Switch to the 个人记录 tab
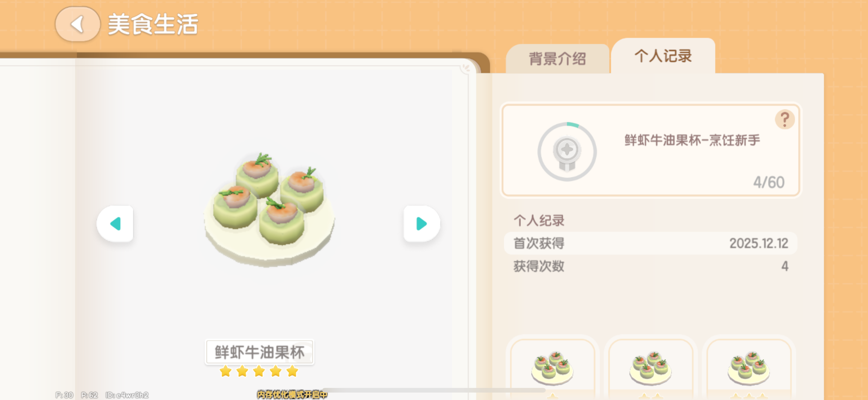Viewport: 868px width, 400px height. click(x=663, y=56)
